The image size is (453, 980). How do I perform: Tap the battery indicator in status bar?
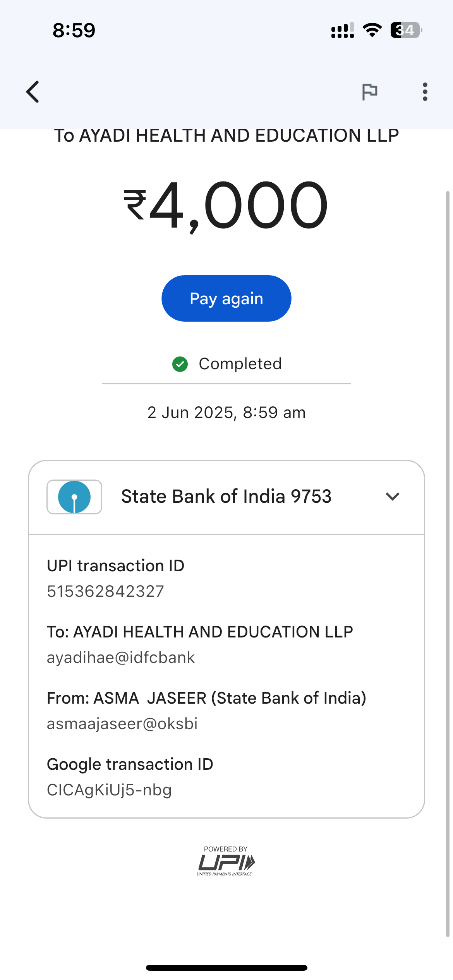(x=406, y=30)
